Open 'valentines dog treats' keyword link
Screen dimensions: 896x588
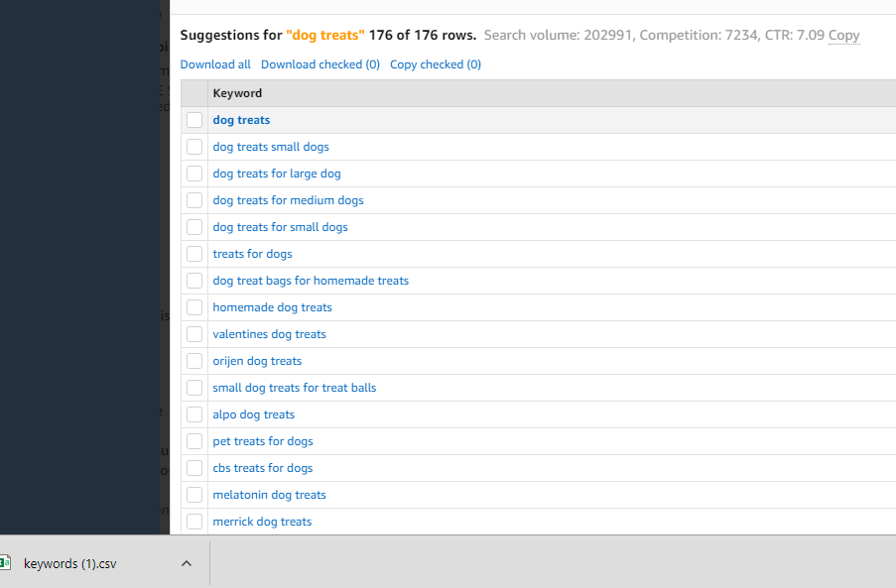coord(269,334)
